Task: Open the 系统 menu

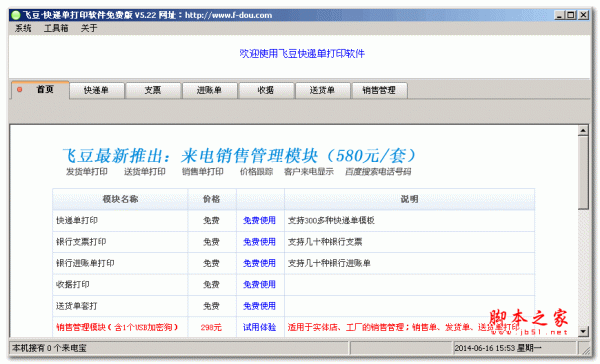Action: click(x=23, y=28)
